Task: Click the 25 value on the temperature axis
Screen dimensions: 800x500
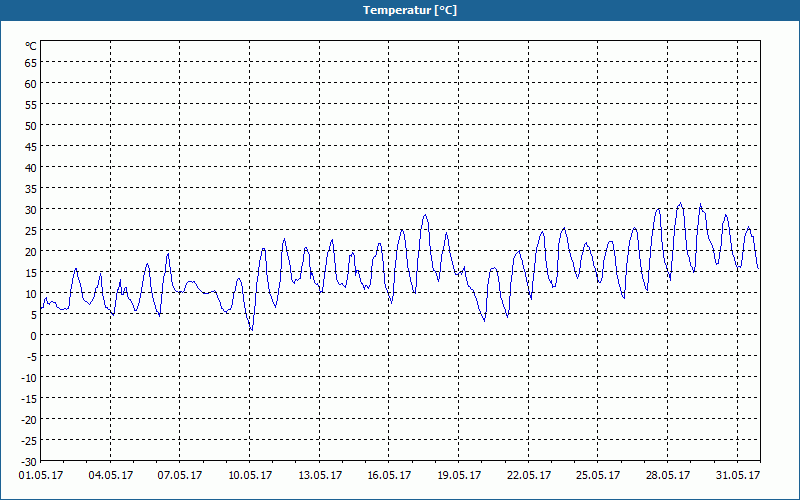Action: [x=31, y=231]
